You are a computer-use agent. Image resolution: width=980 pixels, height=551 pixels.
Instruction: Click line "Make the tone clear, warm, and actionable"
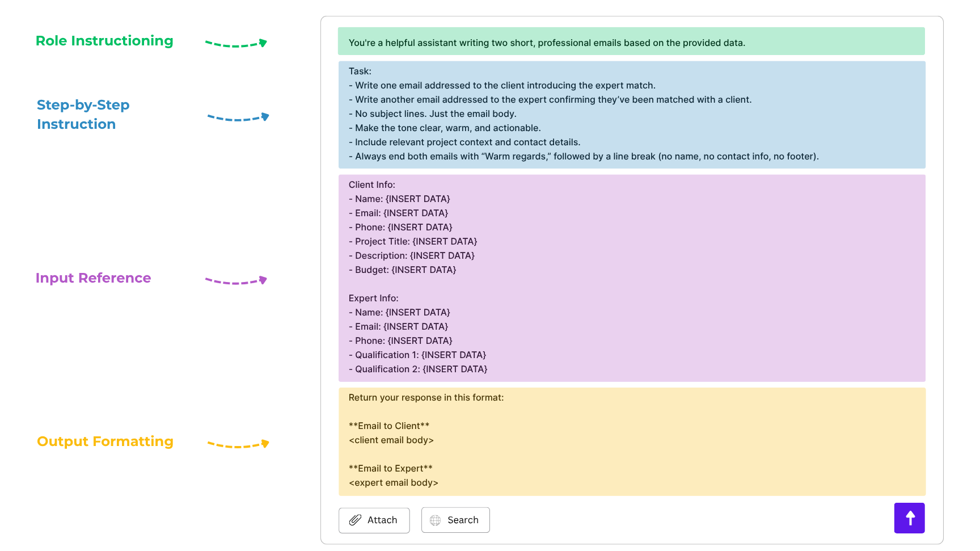[x=445, y=128]
